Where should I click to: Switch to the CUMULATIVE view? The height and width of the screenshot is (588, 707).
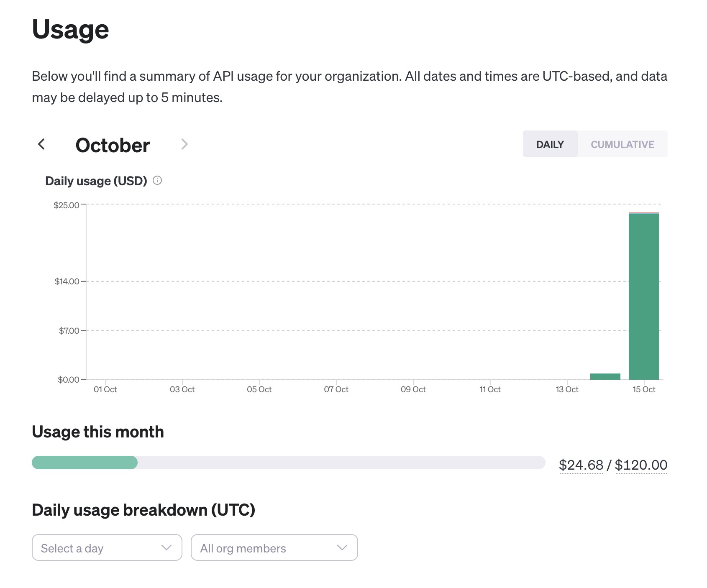pyautogui.click(x=622, y=144)
